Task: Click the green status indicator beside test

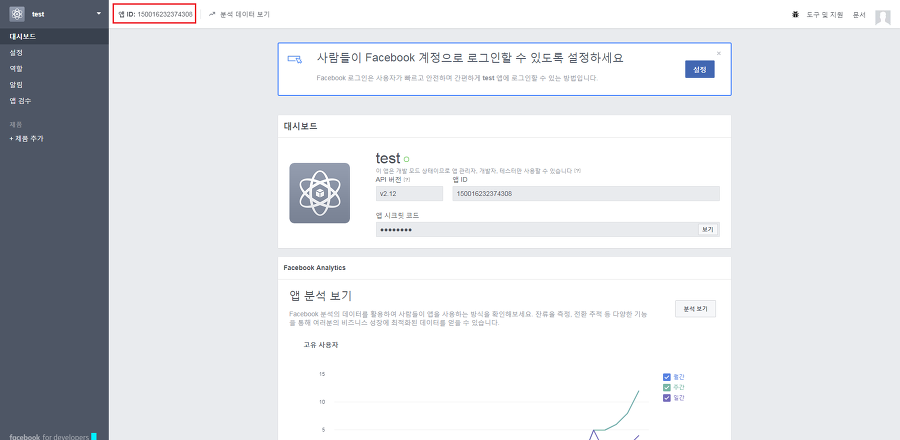Action: (x=406, y=159)
